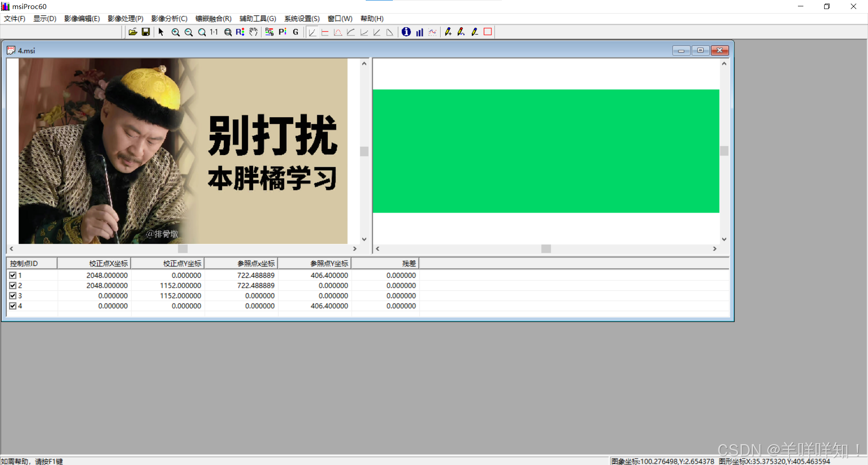Open the 系统设置(S) menu
Viewport: 868px width, 465px height.
click(x=302, y=19)
